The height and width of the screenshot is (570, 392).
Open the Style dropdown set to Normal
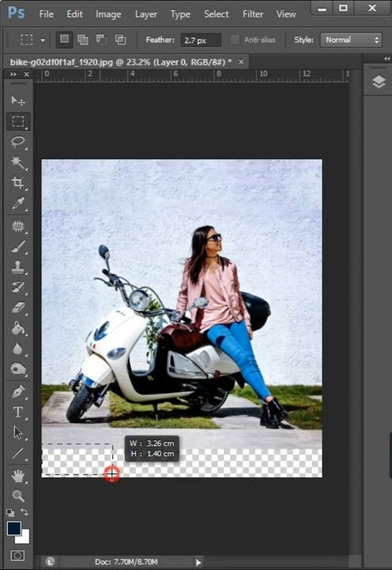pos(351,40)
